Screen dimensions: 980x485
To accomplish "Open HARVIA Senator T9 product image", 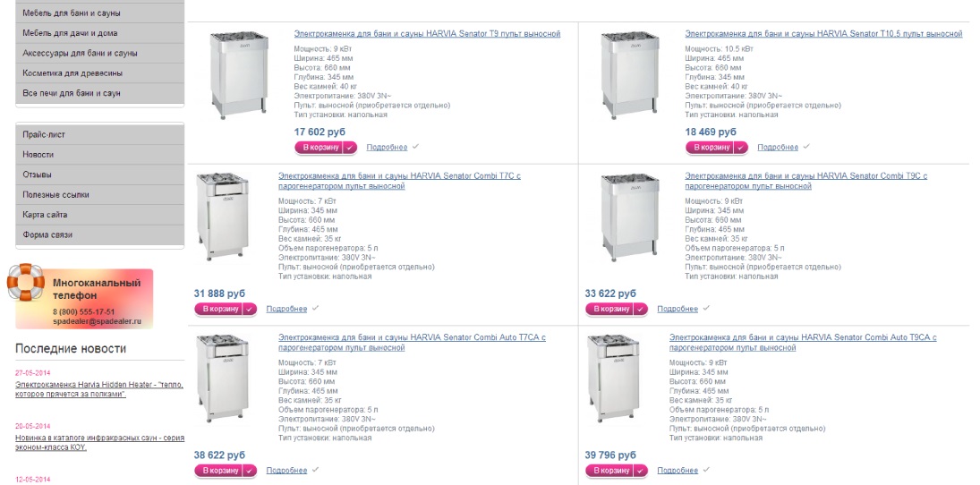I will pos(239,73).
